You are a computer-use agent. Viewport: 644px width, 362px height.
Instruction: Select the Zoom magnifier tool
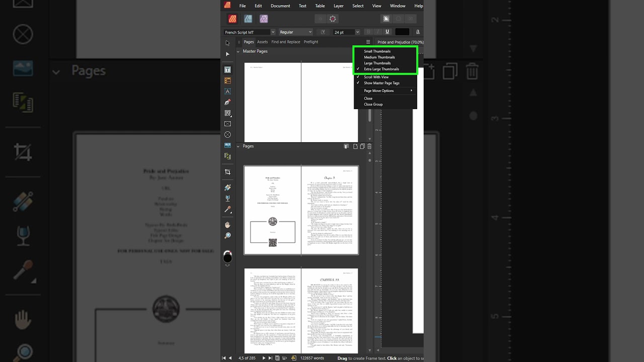click(x=227, y=235)
